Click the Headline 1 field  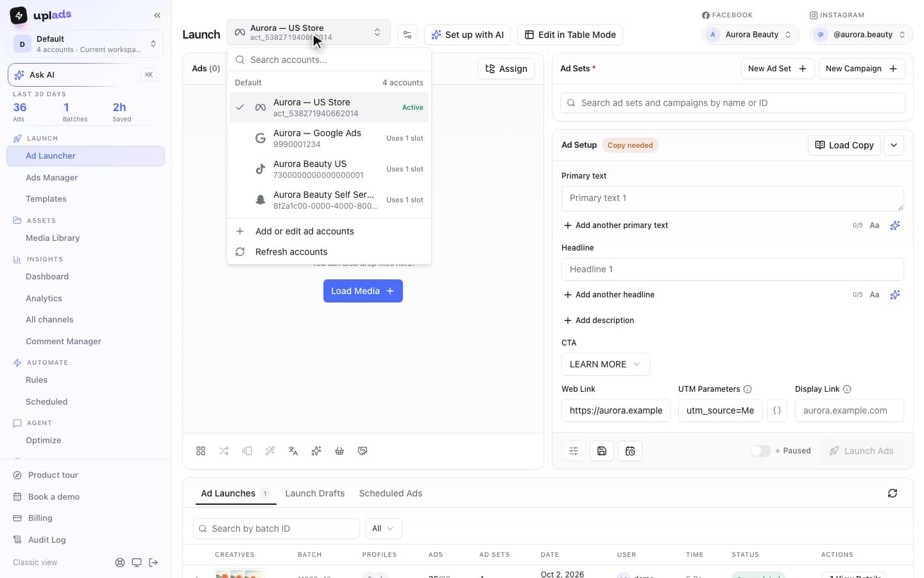[x=733, y=269]
